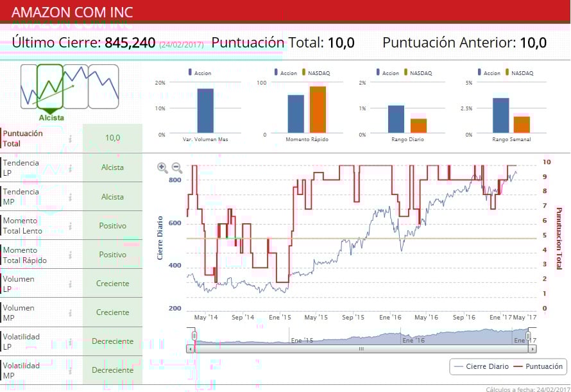Click the Puntuacion Total right axis title
This screenshot has height=392, width=571.
[x=559, y=238]
